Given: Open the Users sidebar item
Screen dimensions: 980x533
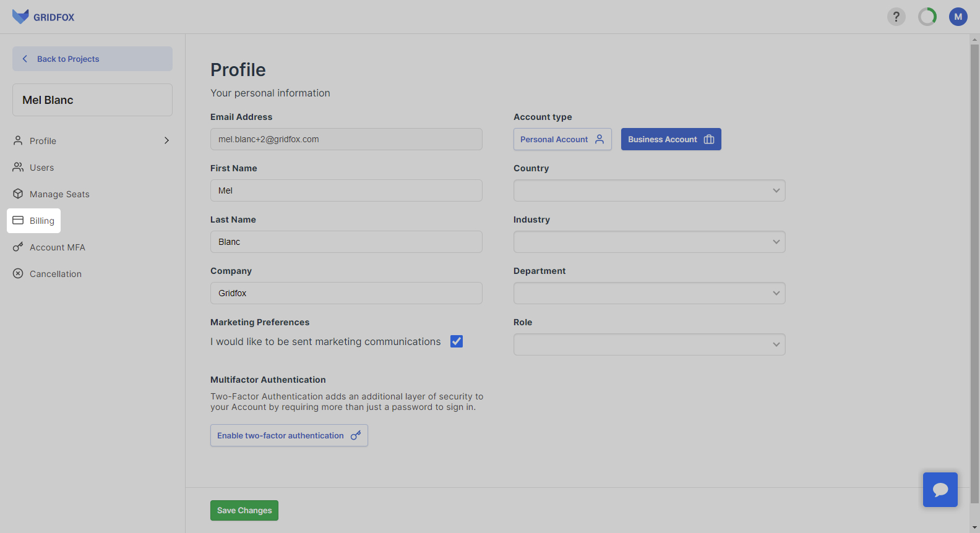Looking at the screenshot, I should click(41, 168).
